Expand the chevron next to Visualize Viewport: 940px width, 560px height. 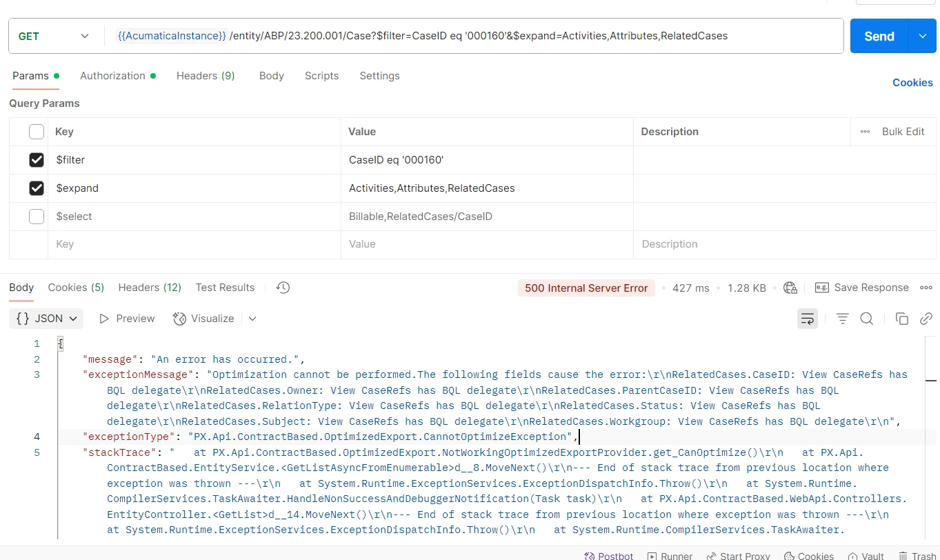252,319
